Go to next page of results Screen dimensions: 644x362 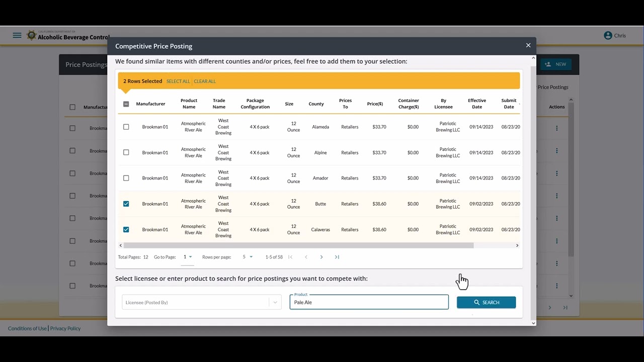321,257
